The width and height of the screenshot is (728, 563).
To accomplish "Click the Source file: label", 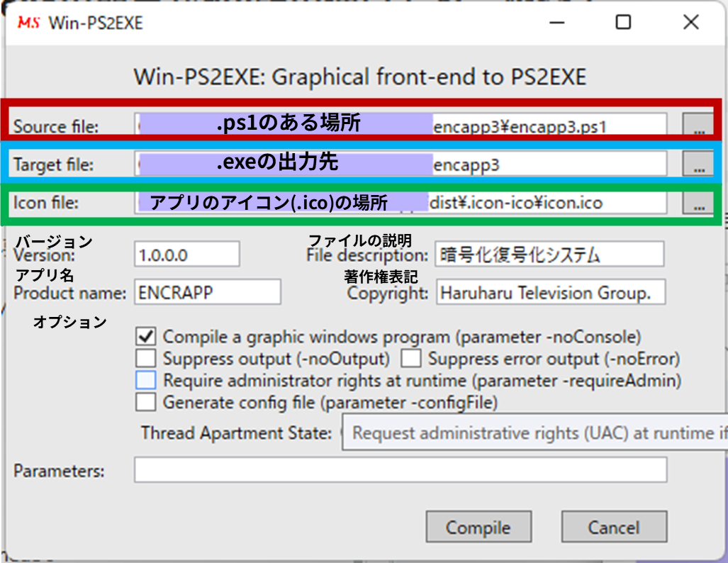I will [56, 126].
